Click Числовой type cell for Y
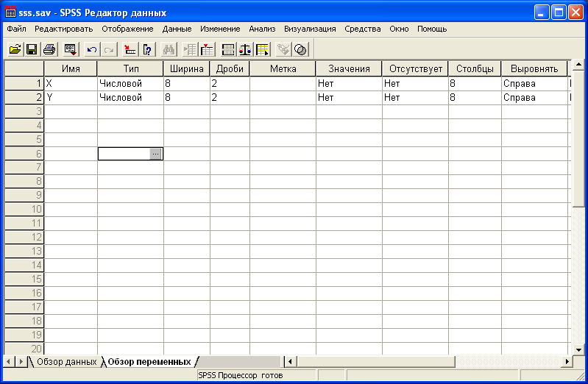The width and height of the screenshot is (588, 384). pyautogui.click(x=130, y=98)
